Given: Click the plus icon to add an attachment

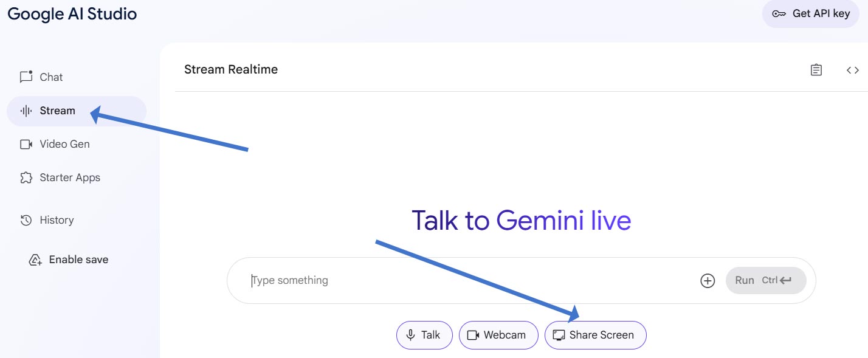Looking at the screenshot, I should click(x=708, y=281).
